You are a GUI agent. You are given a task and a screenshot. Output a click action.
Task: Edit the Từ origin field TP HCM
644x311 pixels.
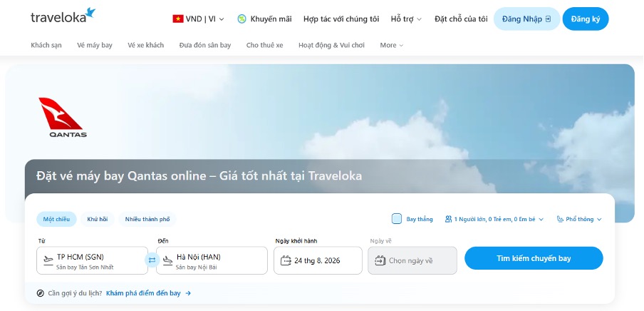92,260
